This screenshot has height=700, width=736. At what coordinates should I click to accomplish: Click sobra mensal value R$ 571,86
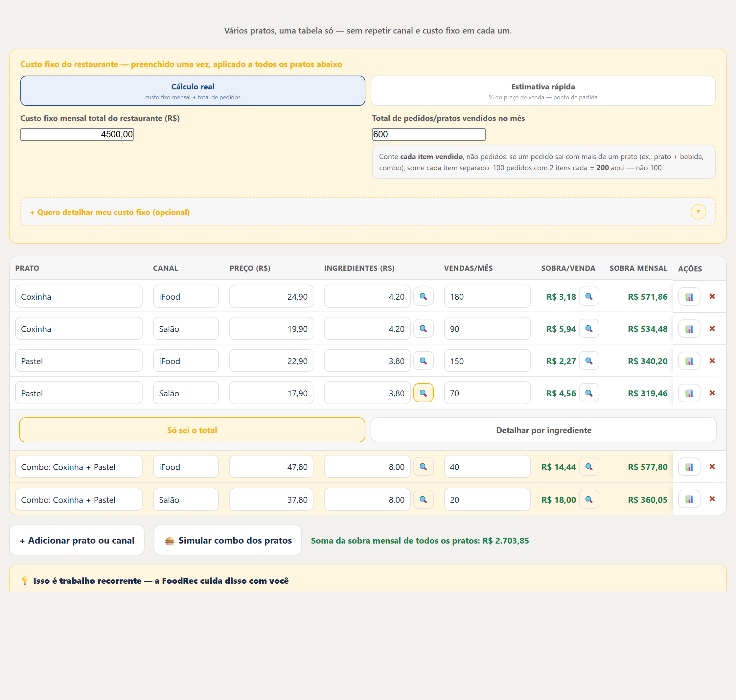(x=648, y=297)
